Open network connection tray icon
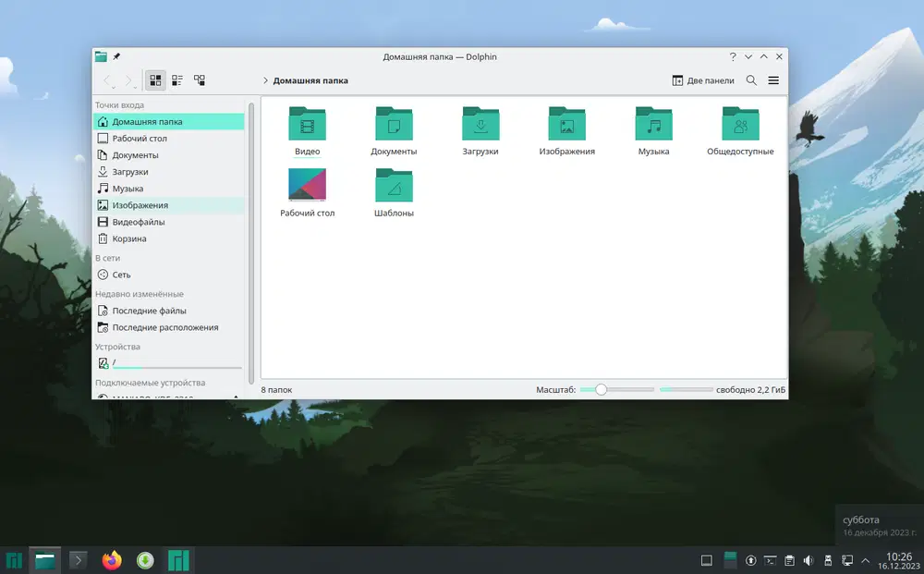This screenshot has height=574, width=924. pos(847,560)
